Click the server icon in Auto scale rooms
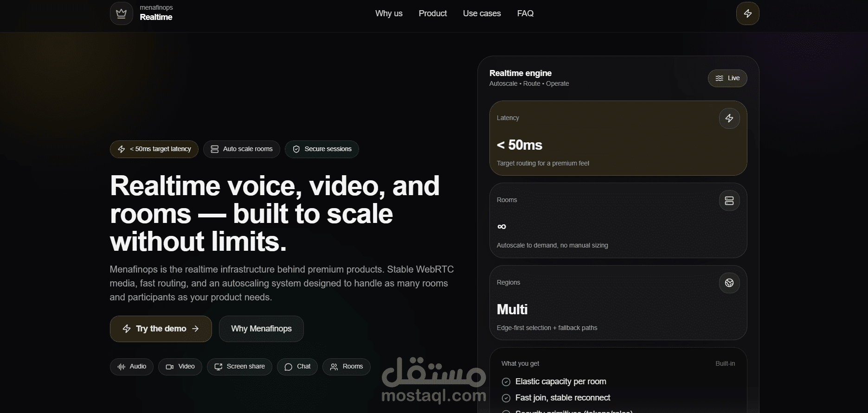This screenshot has height=413, width=868. click(214, 149)
